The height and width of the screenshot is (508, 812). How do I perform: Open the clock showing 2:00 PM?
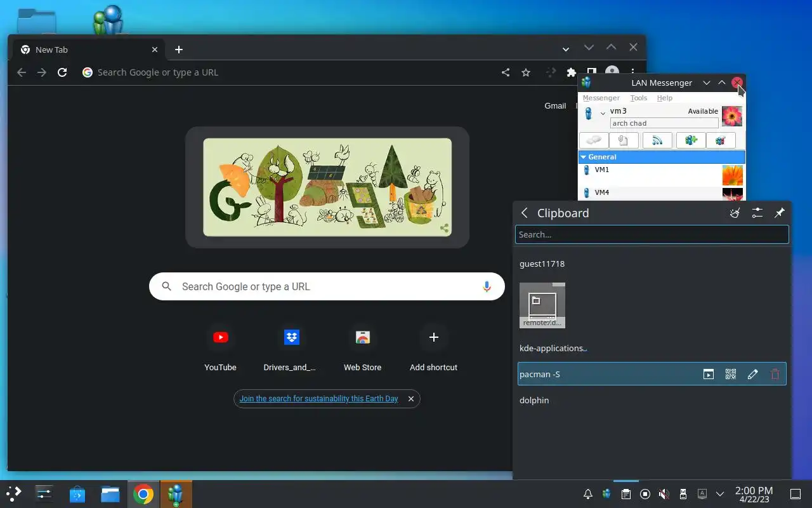pyautogui.click(x=754, y=494)
